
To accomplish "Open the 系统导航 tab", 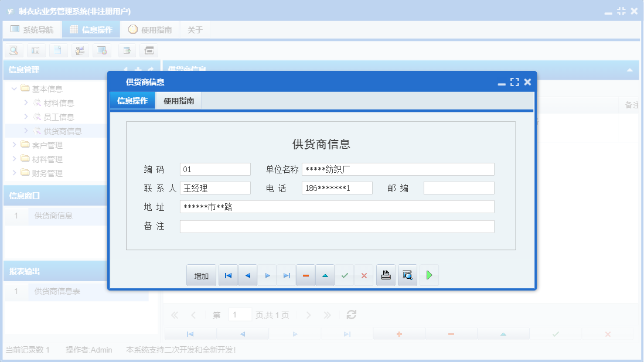I will click(x=32, y=29).
